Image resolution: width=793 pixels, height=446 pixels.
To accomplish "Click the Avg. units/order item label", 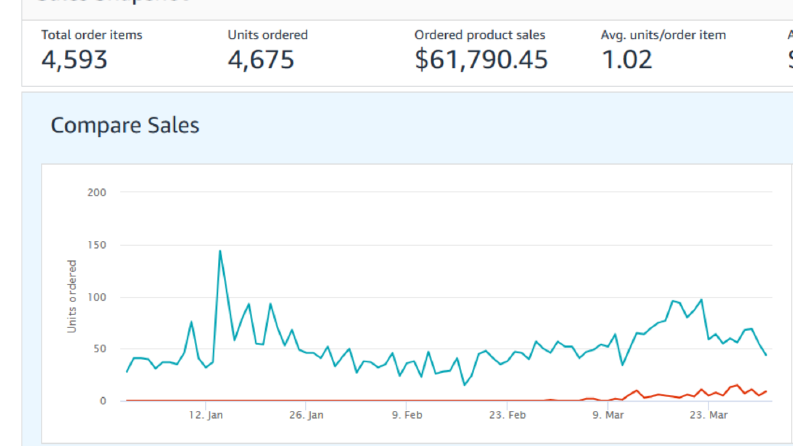I will [663, 35].
